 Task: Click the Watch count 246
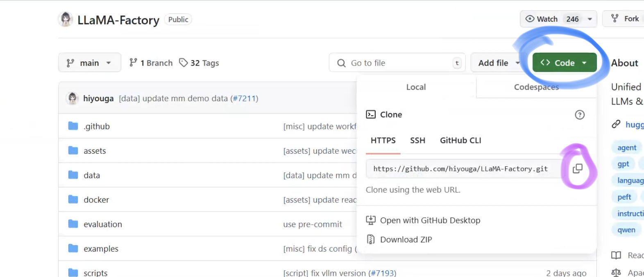pyautogui.click(x=572, y=19)
